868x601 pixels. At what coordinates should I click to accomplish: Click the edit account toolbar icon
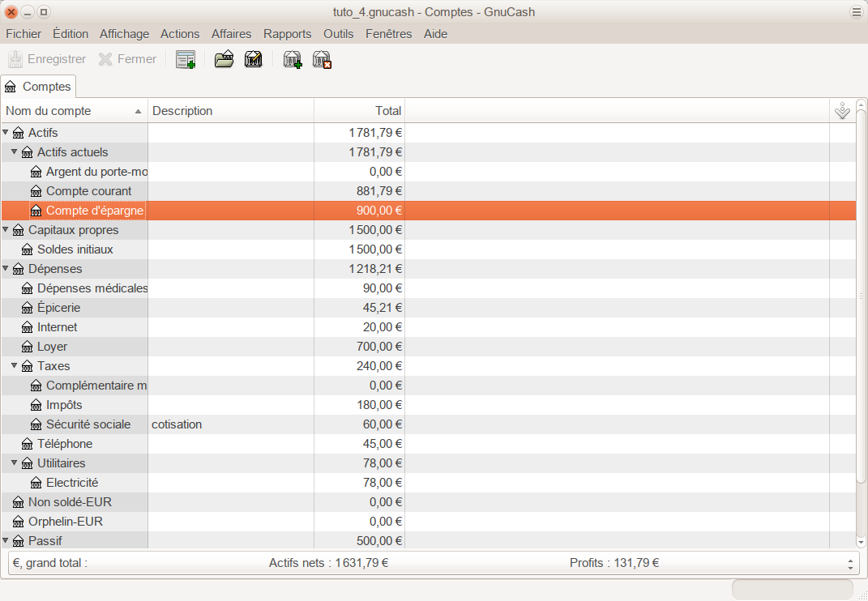(253, 59)
